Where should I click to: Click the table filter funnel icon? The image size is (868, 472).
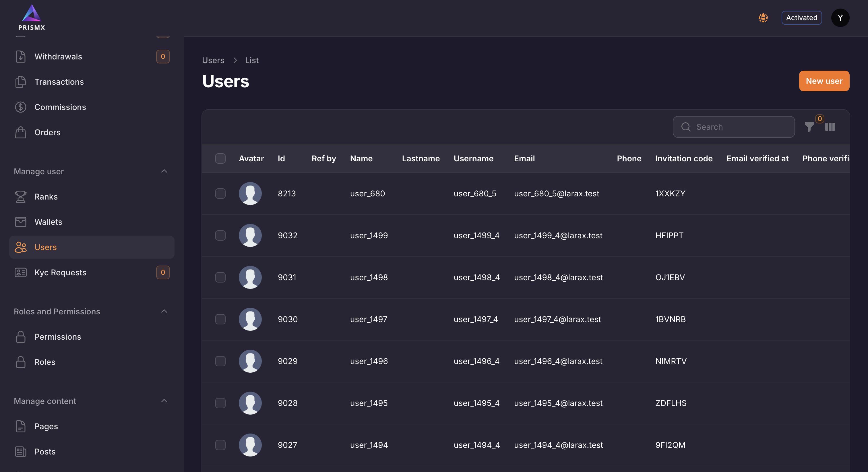click(x=809, y=127)
